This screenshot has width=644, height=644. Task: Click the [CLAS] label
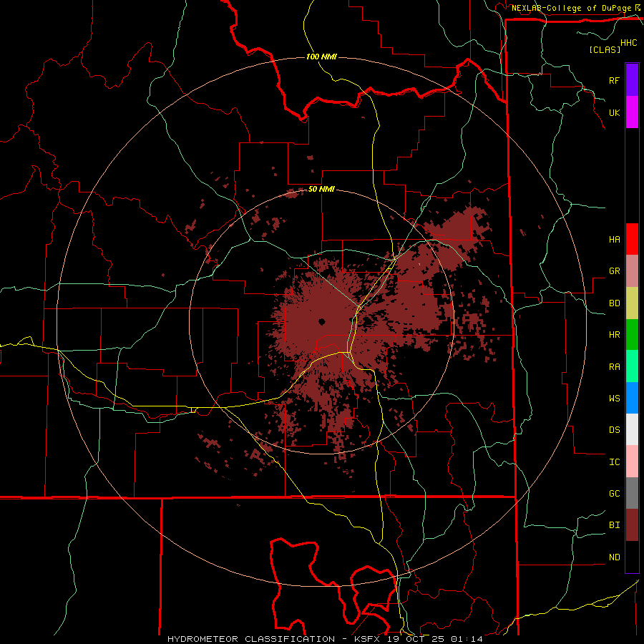tap(605, 49)
